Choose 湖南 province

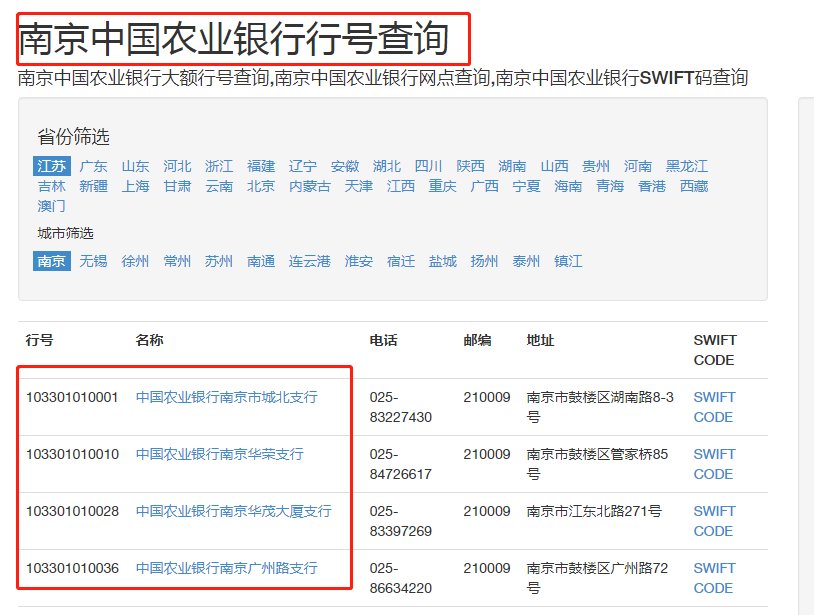click(x=512, y=166)
